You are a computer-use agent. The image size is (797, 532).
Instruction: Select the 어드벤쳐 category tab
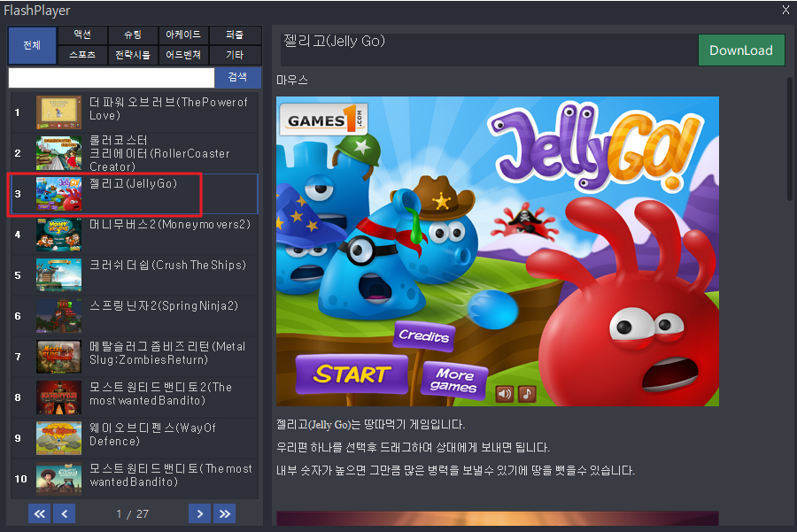(183, 55)
